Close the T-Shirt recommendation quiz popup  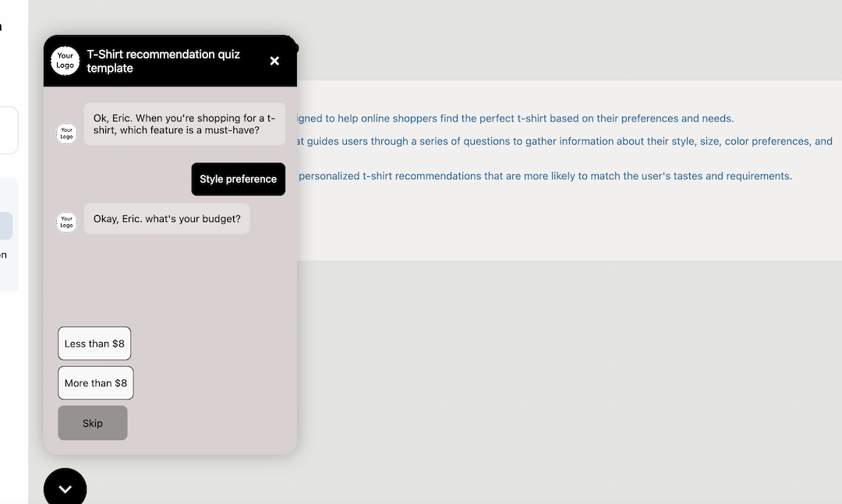pos(274,61)
